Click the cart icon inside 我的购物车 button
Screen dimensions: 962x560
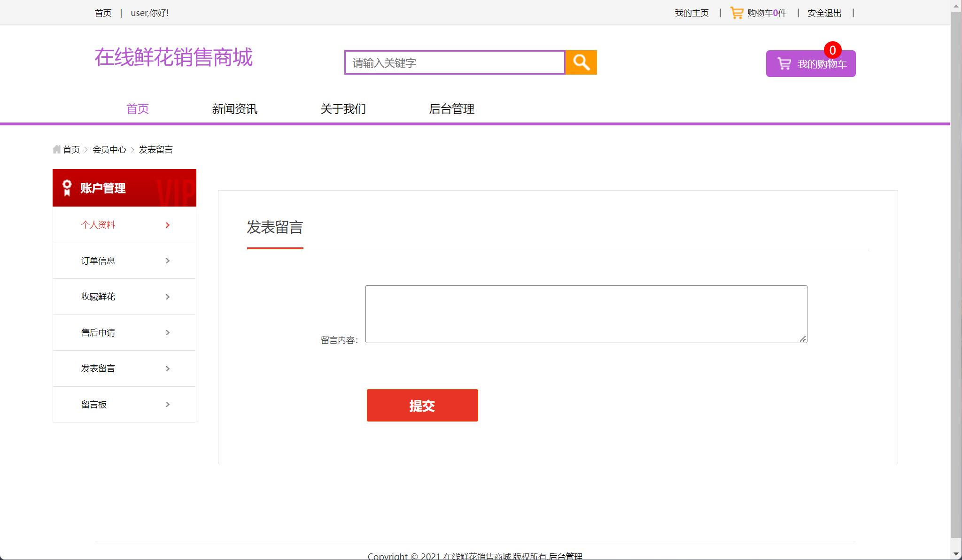[784, 63]
